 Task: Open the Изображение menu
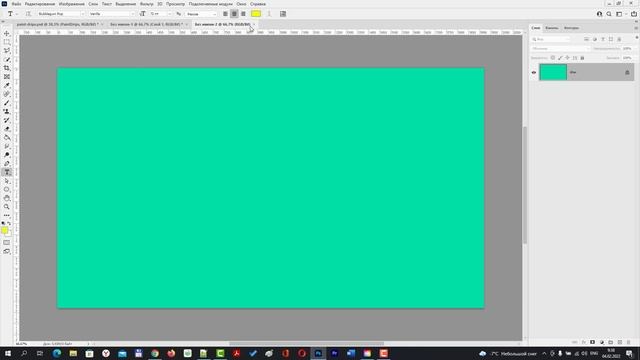71,4
